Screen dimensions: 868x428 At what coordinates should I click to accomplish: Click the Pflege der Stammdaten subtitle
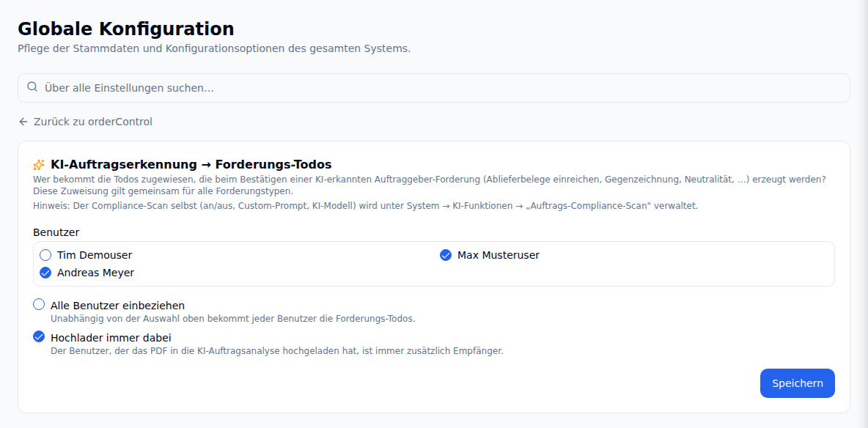(214, 48)
